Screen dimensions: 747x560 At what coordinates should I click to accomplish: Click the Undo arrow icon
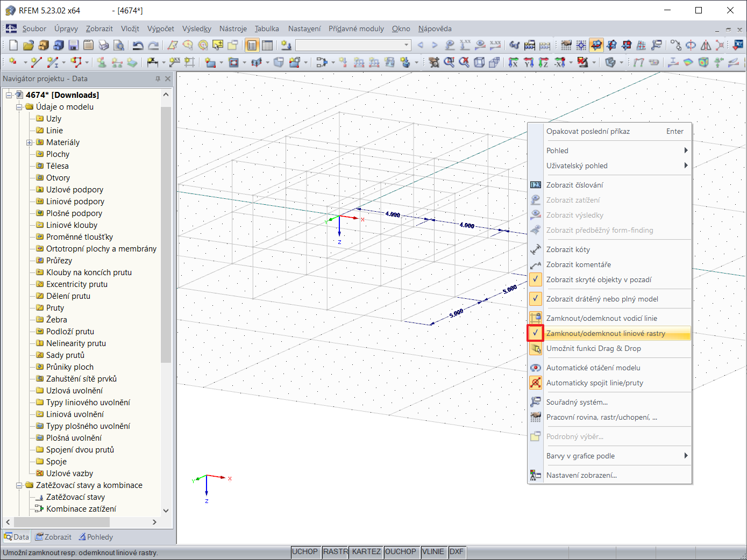(138, 46)
